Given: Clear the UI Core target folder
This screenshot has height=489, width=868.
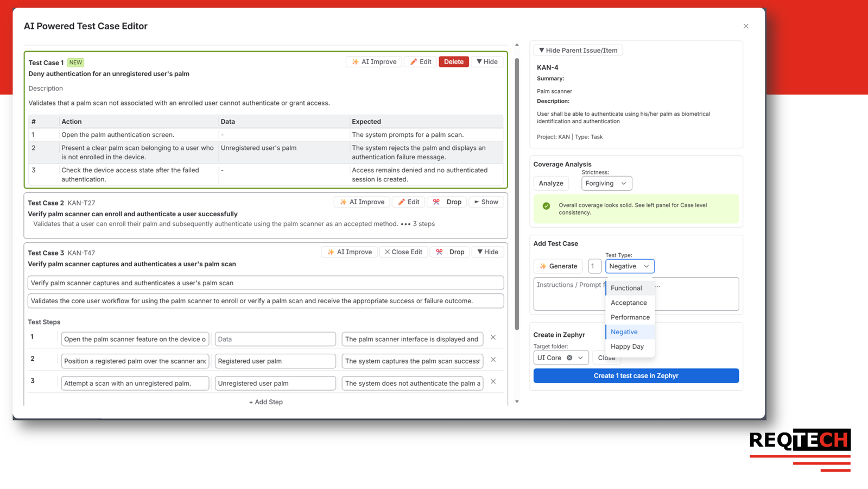Looking at the screenshot, I should coord(569,358).
